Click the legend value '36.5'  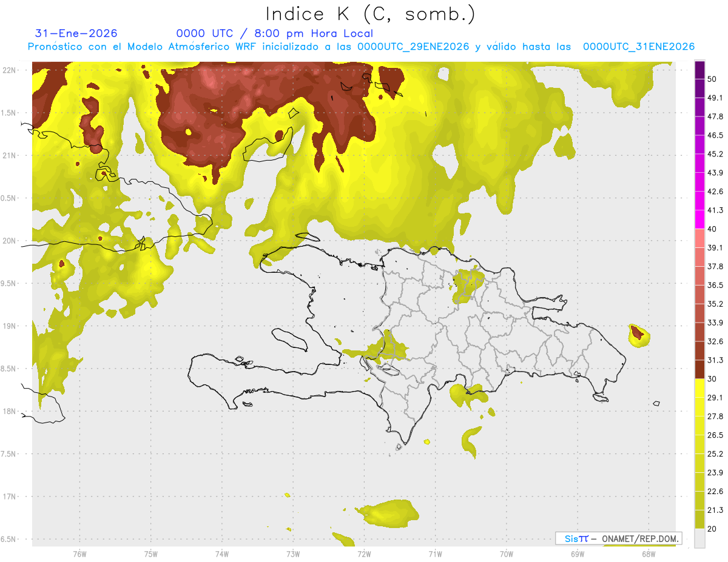(x=715, y=286)
